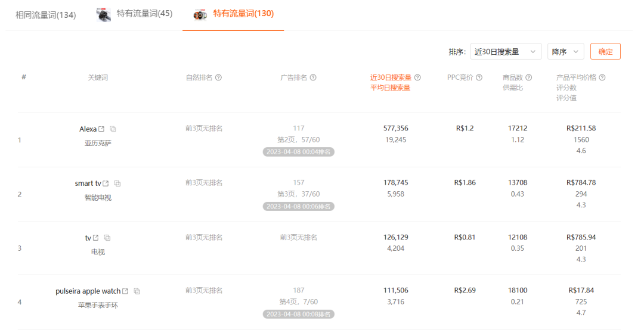Image resolution: width=644 pixels, height=333 pixels.
Task: Show help tooltip for 自然排名 column
Action: pyautogui.click(x=218, y=77)
